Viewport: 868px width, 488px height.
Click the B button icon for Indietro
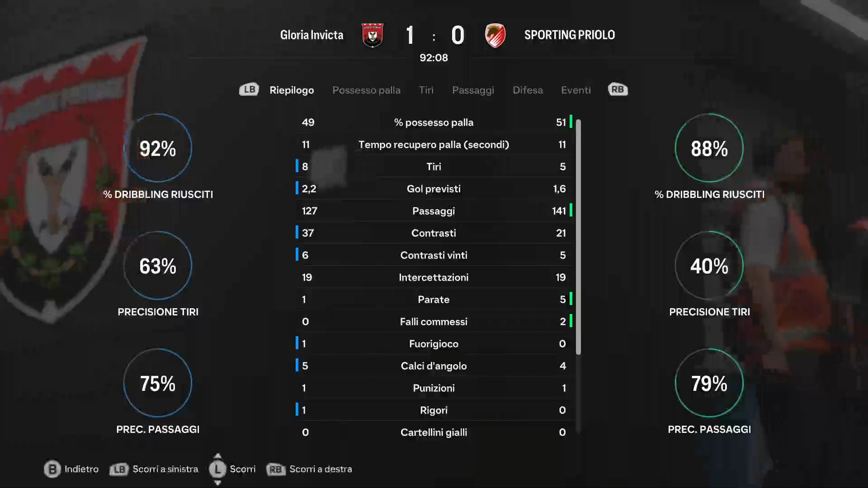52,469
